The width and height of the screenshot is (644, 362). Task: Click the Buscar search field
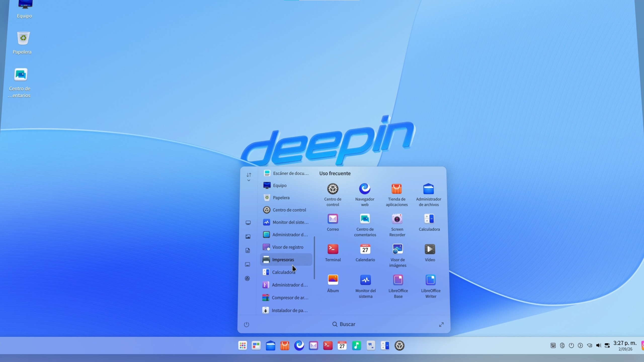(x=344, y=324)
